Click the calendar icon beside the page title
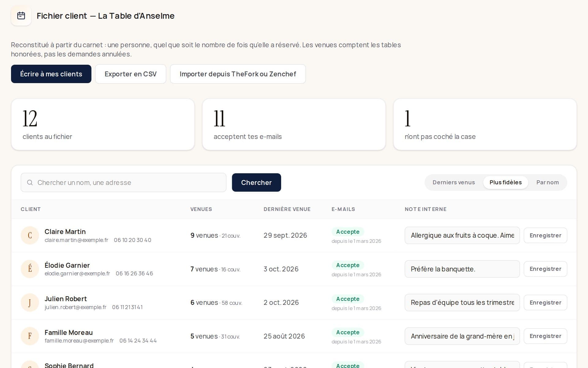 pyautogui.click(x=21, y=16)
